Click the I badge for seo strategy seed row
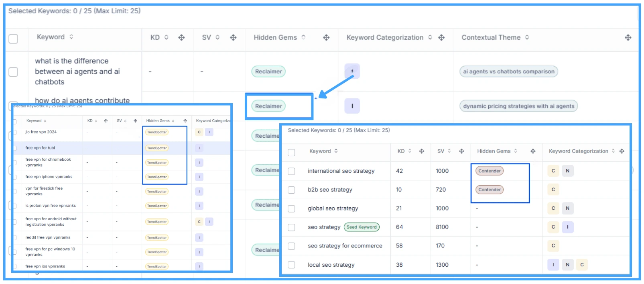Viewport: 644px width, 284px height. pyautogui.click(x=567, y=227)
